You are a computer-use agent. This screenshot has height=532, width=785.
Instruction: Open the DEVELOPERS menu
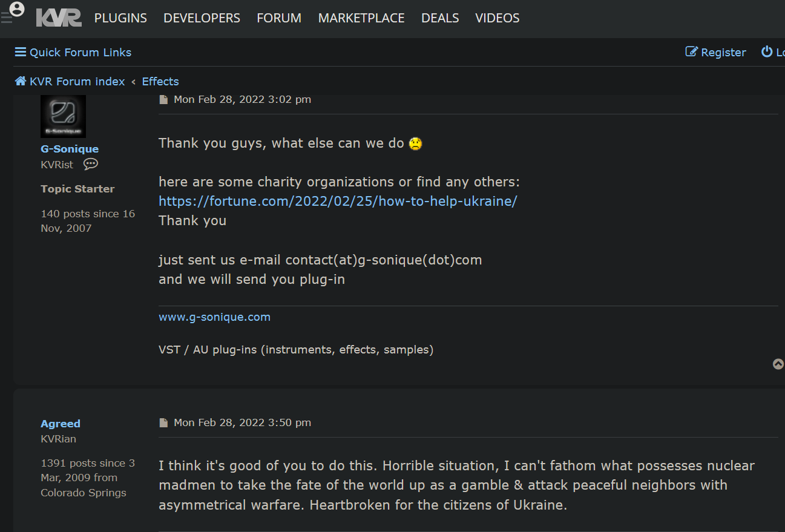[202, 18]
